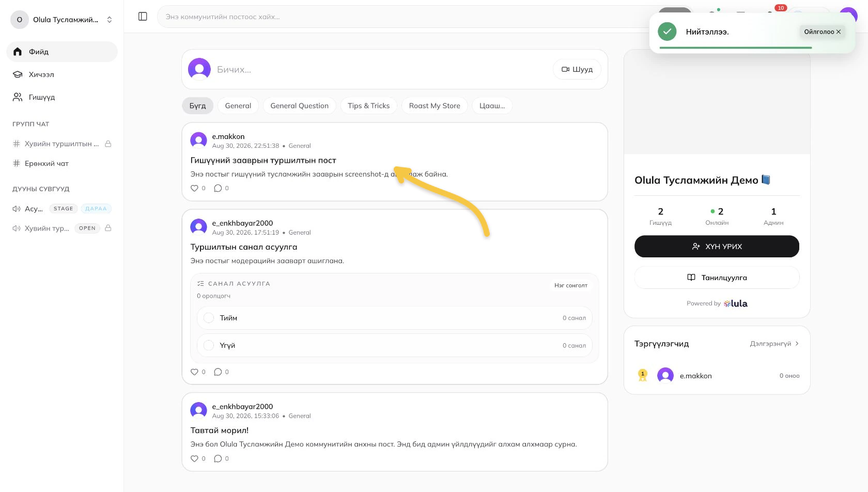Click the ХҮН УРИХ invite button

717,247
